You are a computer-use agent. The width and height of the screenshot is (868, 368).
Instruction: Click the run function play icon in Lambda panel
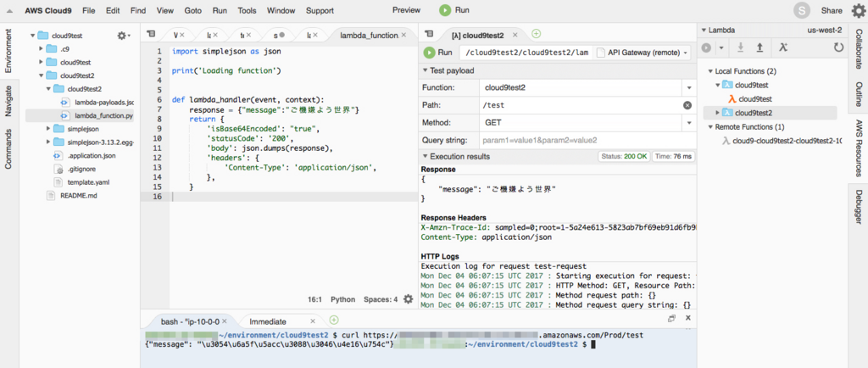pyautogui.click(x=706, y=48)
